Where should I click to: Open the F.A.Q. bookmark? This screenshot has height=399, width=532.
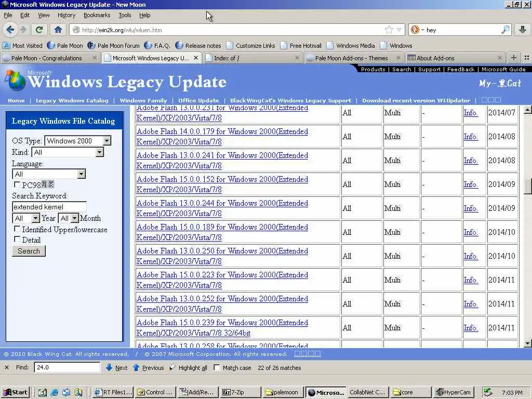pyautogui.click(x=157, y=46)
